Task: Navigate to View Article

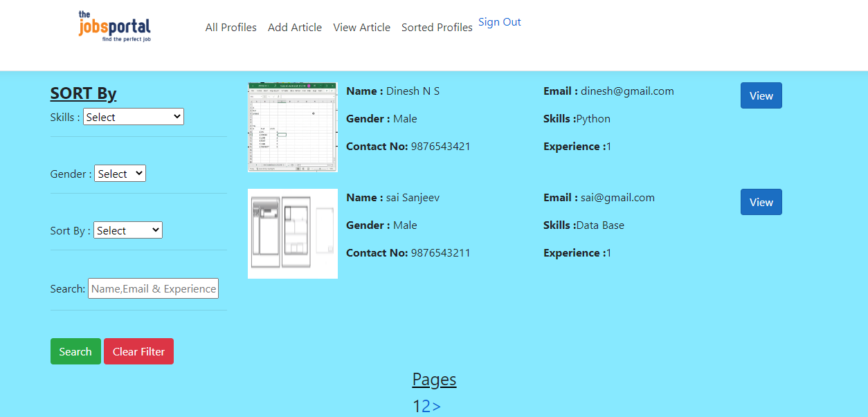Action: pyautogui.click(x=361, y=28)
